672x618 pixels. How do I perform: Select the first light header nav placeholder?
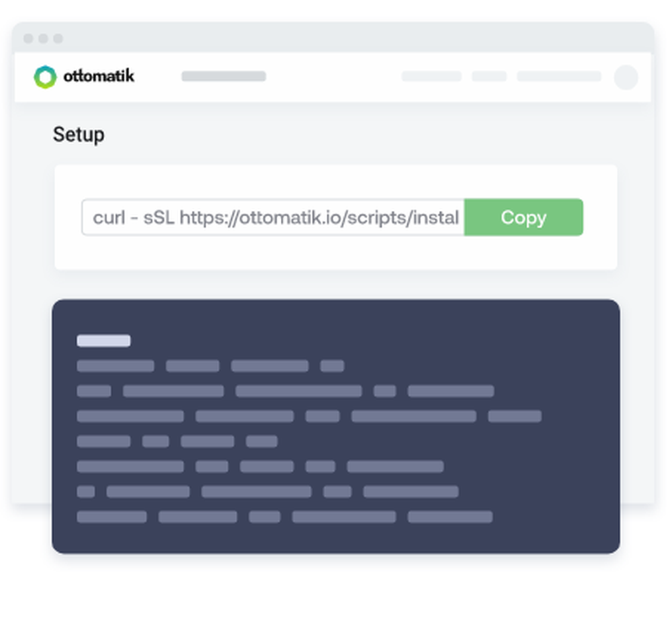431,76
